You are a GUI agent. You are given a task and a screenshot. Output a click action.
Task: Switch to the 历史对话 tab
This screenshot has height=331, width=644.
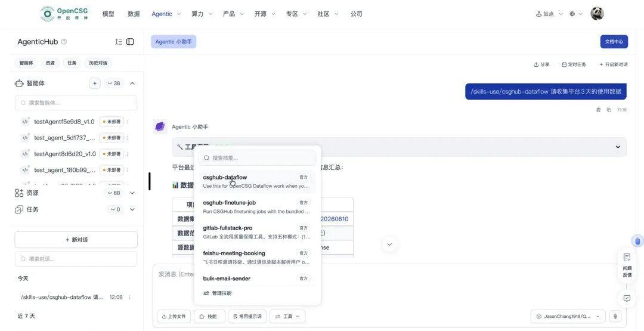coord(98,63)
